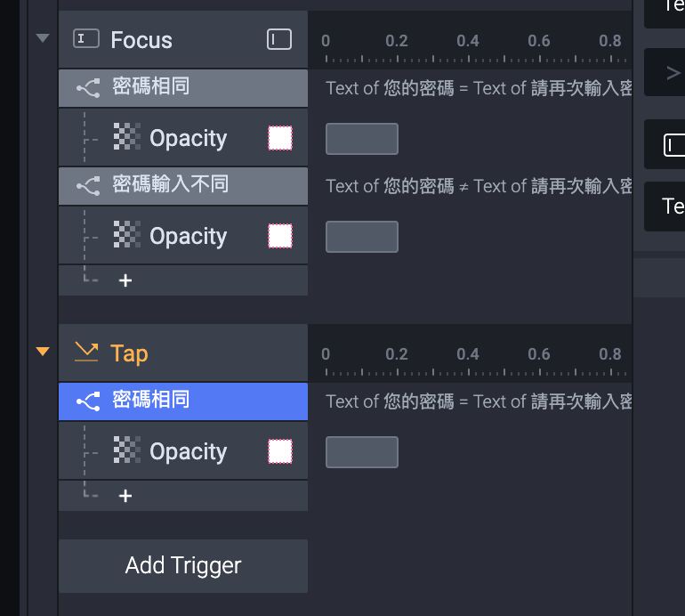Click the Tap trigger arrow icon
The height and width of the screenshot is (616, 685).
pyautogui.click(x=86, y=352)
